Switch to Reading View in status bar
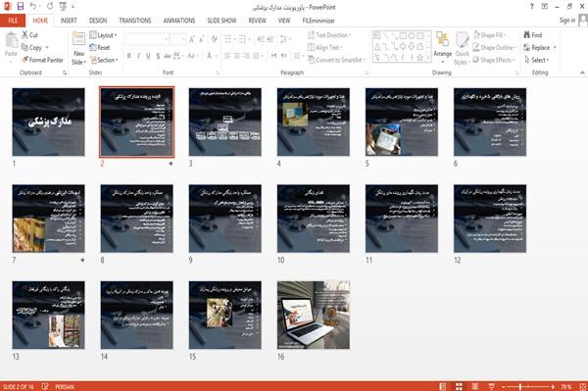The width and height of the screenshot is (588, 391). pyautogui.click(x=474, y=386)
